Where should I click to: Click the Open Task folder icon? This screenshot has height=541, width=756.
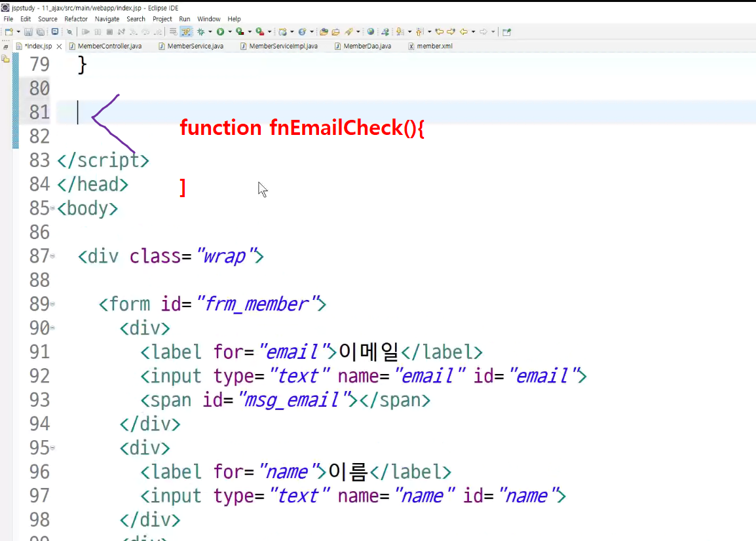coord(336,32)
